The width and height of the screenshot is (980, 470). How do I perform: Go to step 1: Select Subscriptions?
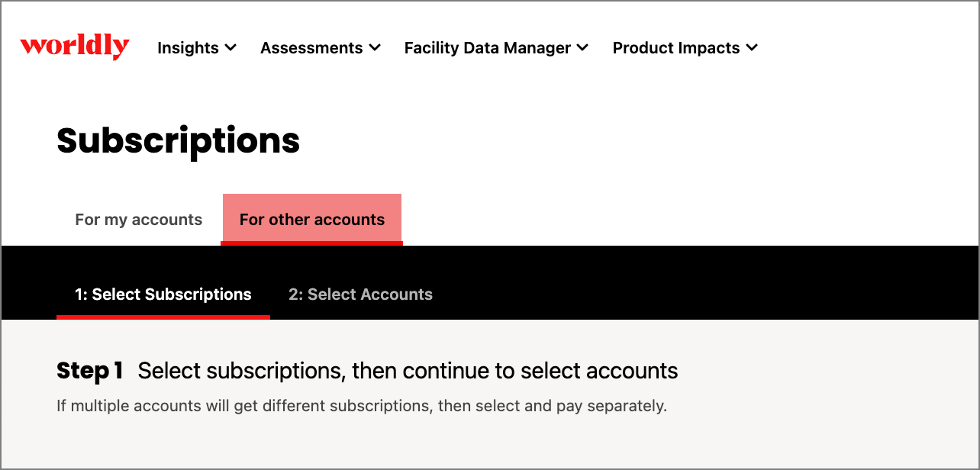(x=163, y=295)
